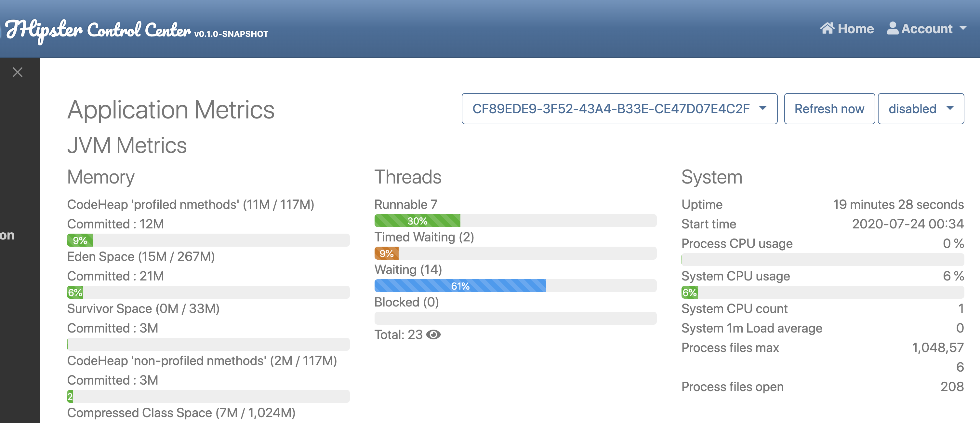The height and width of the screenshot is (423, 980).
Task: Click the Eden Space 6% progress bar
Action: [75, 293]
